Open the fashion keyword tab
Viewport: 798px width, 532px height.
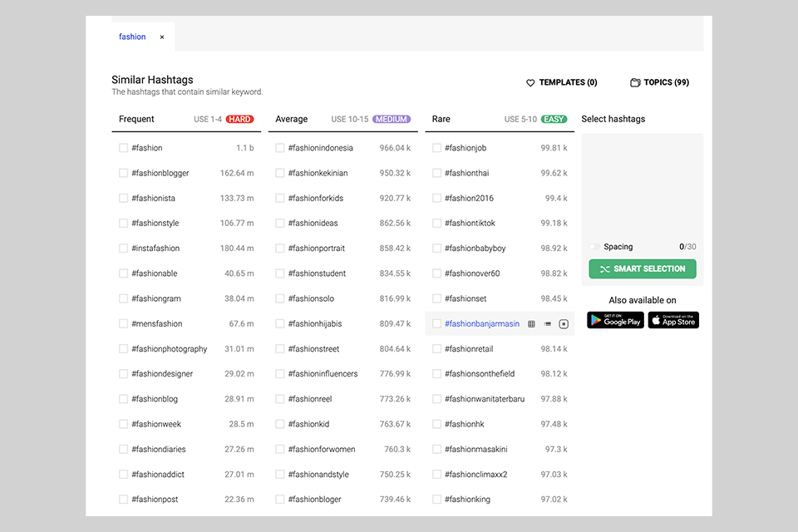click(132, 37)
